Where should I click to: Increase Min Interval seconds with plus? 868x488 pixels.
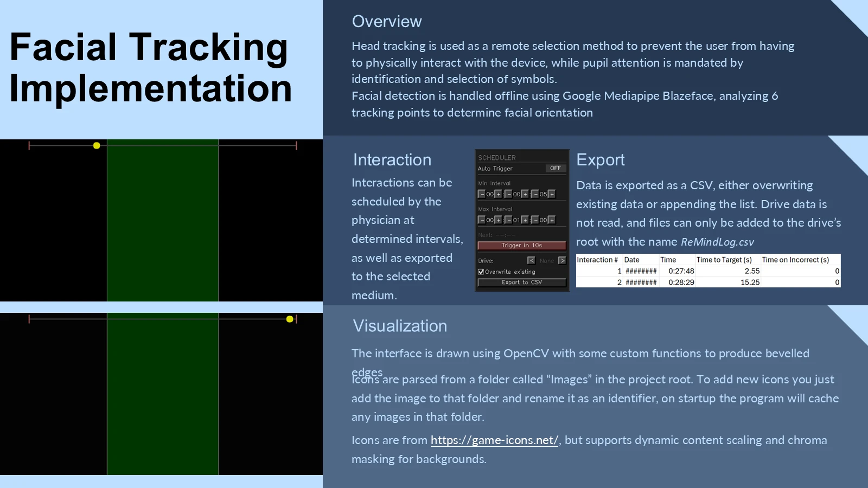click(552, 194)
